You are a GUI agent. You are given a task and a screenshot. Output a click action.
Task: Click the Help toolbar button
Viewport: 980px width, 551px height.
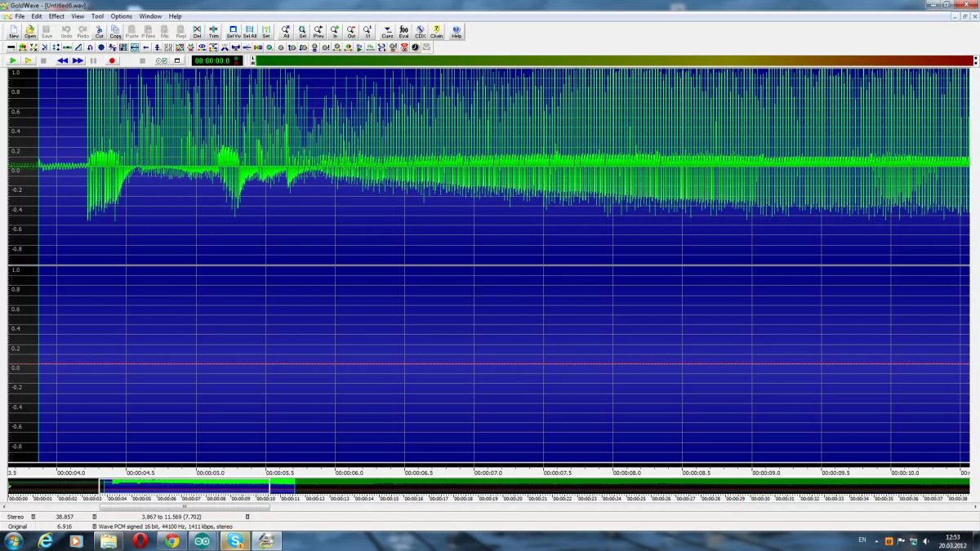pos(457,31)
